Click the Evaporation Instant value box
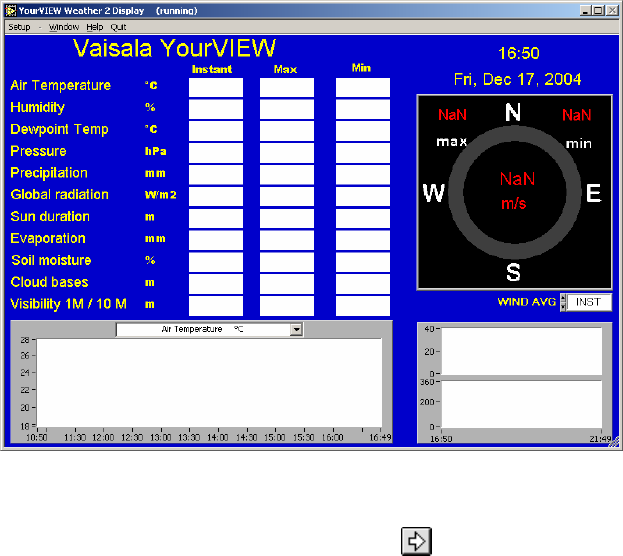 pyautogui.click(x=216, y=240)
